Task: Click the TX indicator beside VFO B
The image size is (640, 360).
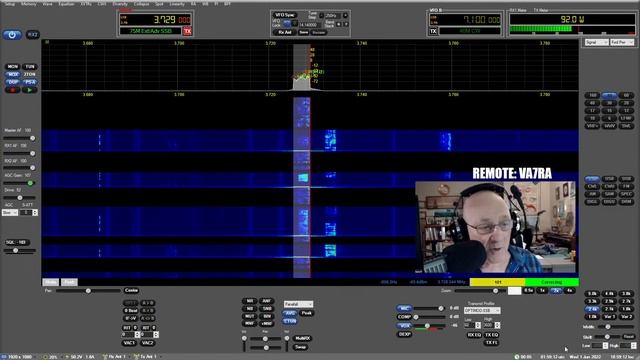Action: point(433,31)
